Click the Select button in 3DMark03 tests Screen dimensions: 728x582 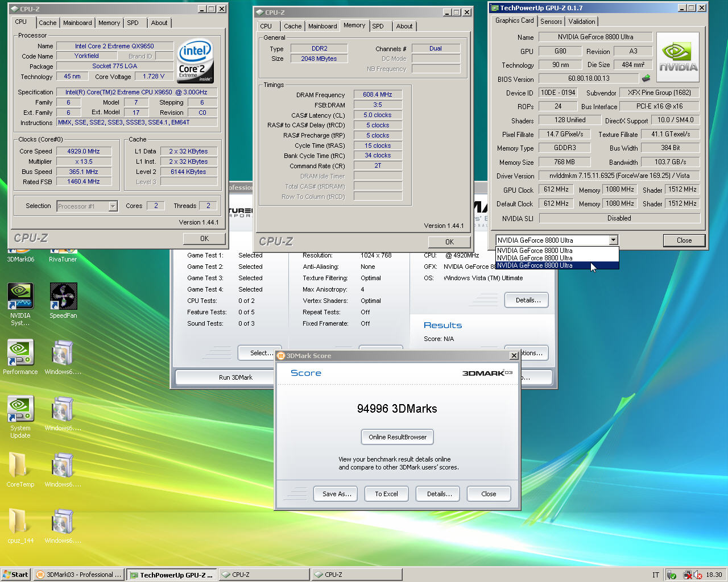point(260,353)
